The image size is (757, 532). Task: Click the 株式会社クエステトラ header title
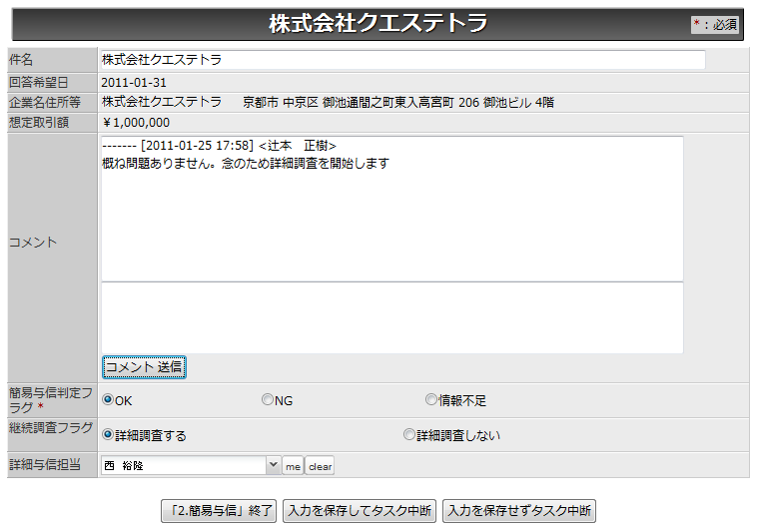[x=378, y=23]
